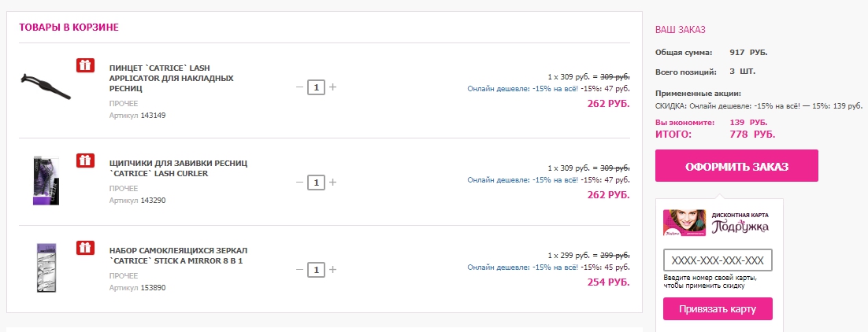Increase quantity of Stick a Mirror set
The height and width of the screenshot is (332, 868).
point(332,270)
